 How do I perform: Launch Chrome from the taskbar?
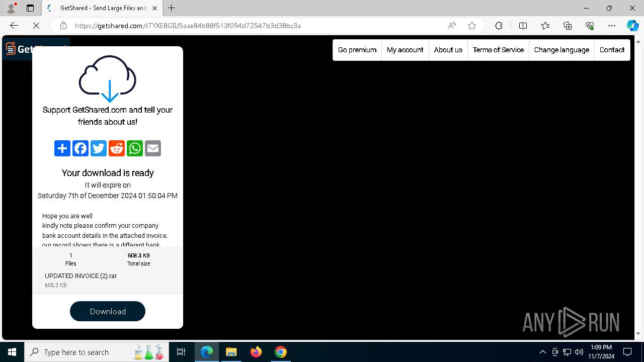tap(281, 352)
